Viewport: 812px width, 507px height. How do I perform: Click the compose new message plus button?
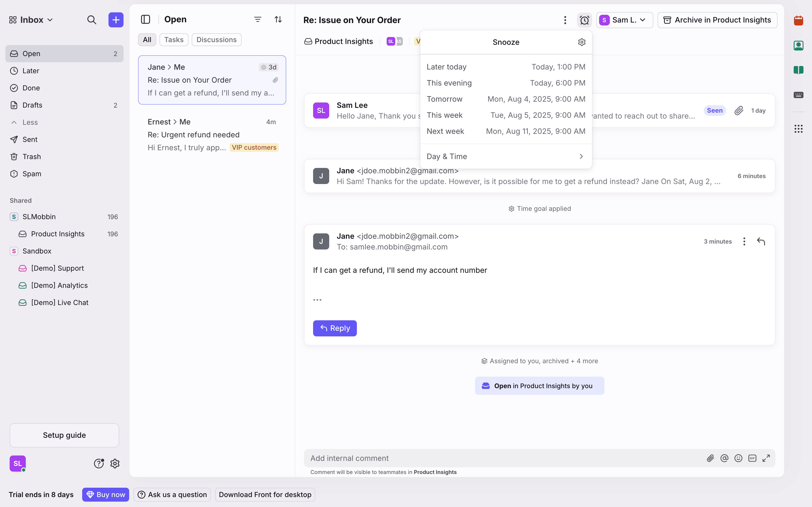116,20
